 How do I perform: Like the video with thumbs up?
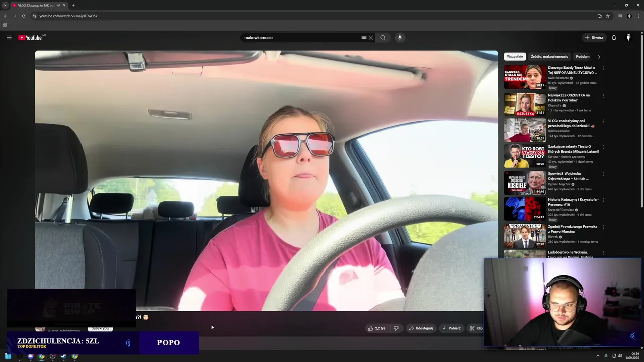point(377,328)
